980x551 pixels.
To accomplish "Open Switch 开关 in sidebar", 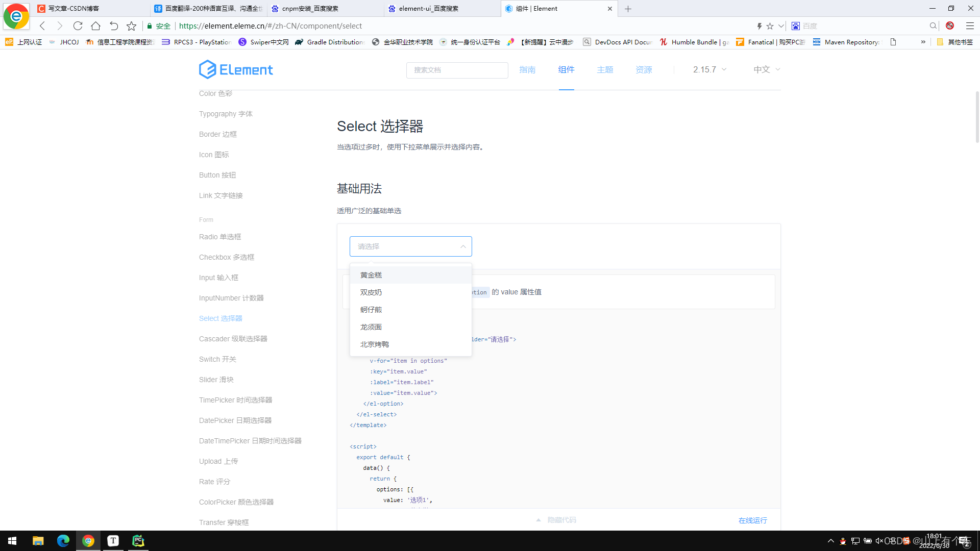I will point(217,359).
